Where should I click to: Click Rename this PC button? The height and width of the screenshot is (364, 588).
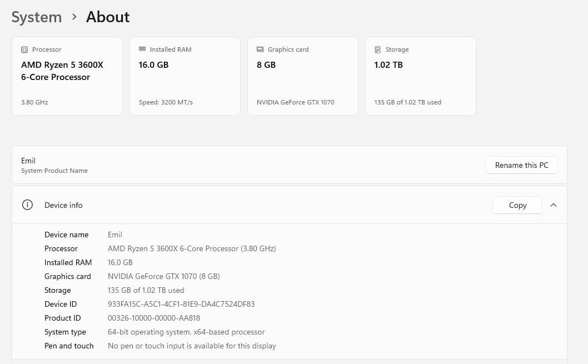(x=522, y=165)
